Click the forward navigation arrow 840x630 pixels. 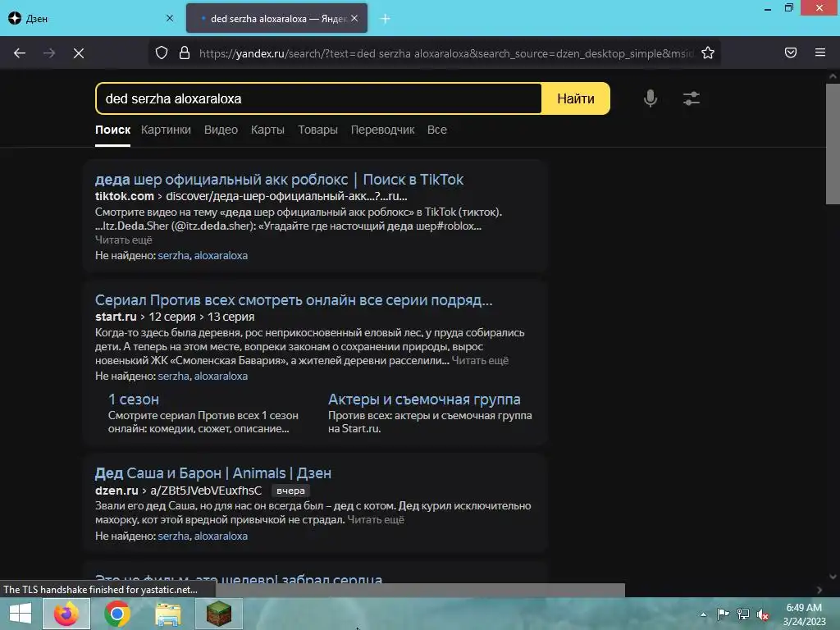coord(49,53)
